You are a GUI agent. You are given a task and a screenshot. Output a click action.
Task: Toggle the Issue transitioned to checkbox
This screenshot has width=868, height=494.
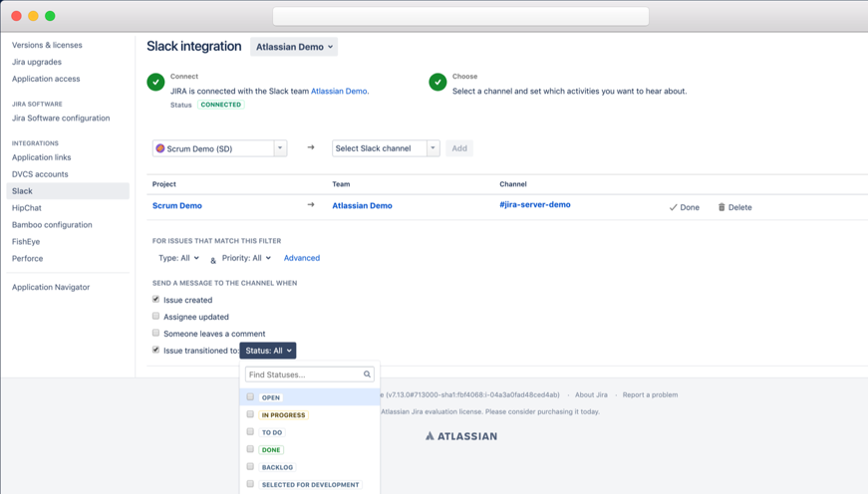coord(155,350)
